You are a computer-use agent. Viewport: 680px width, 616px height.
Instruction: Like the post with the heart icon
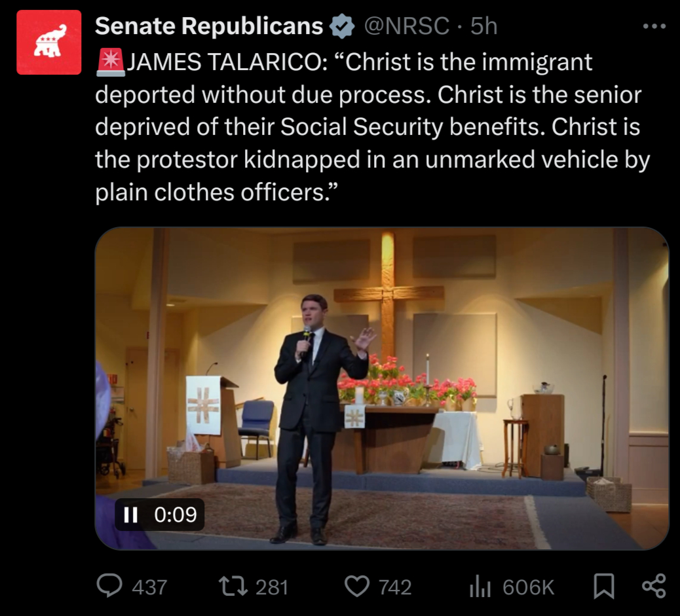[x=357, y=587]
